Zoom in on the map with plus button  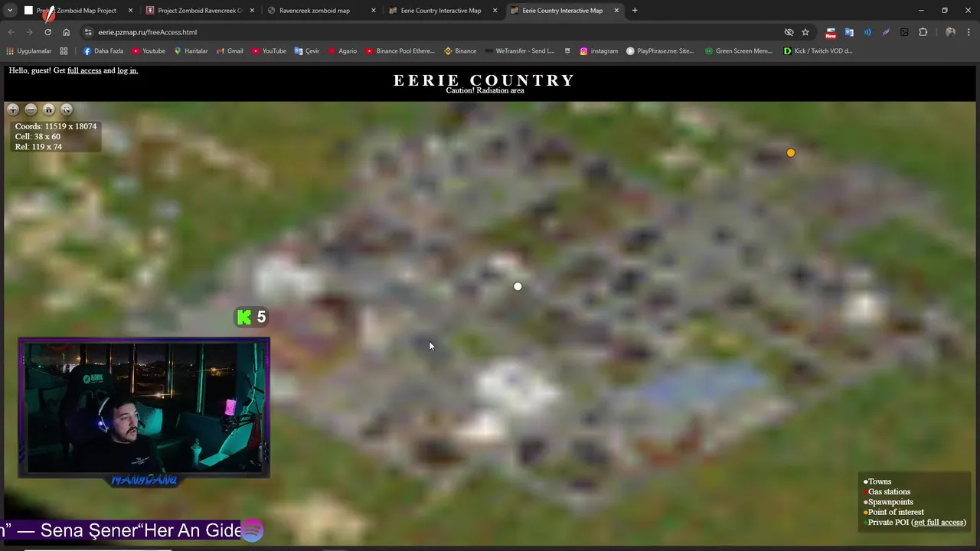[x=13, y=109]
